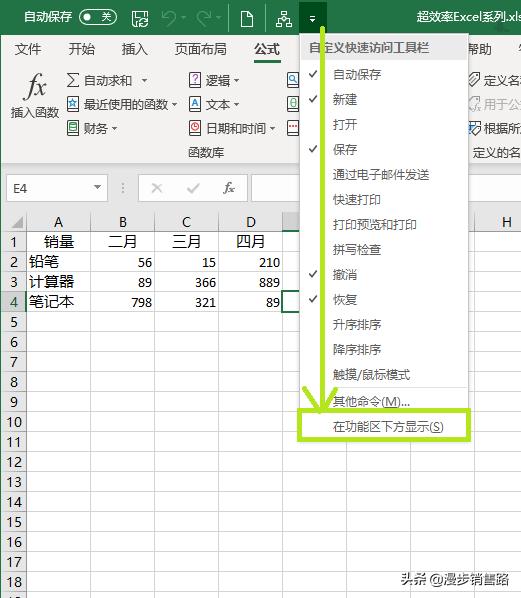Click cell with value 366

(x=187, y=282)
